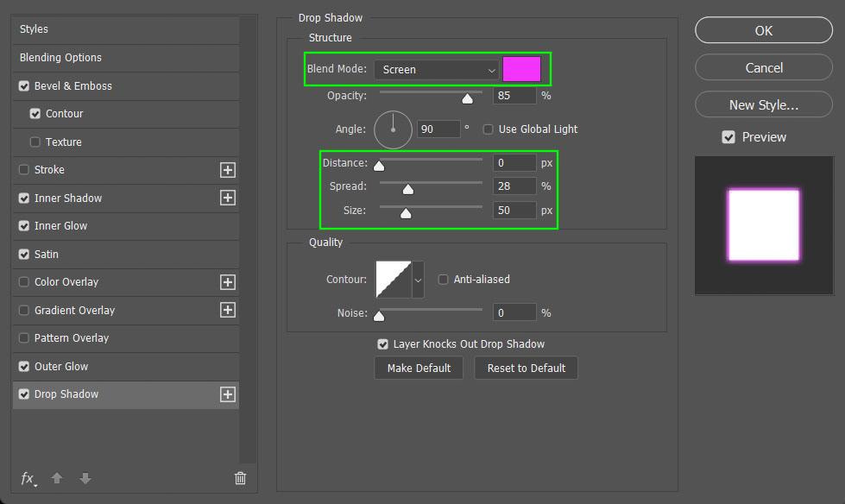Select the Bevel & Emboss effect row

(x=126, y=86)
